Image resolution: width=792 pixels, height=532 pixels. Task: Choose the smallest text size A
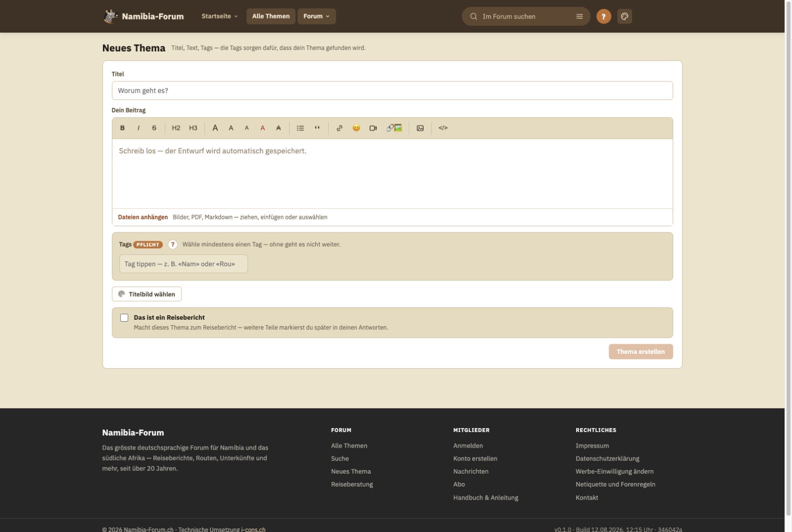247,128
